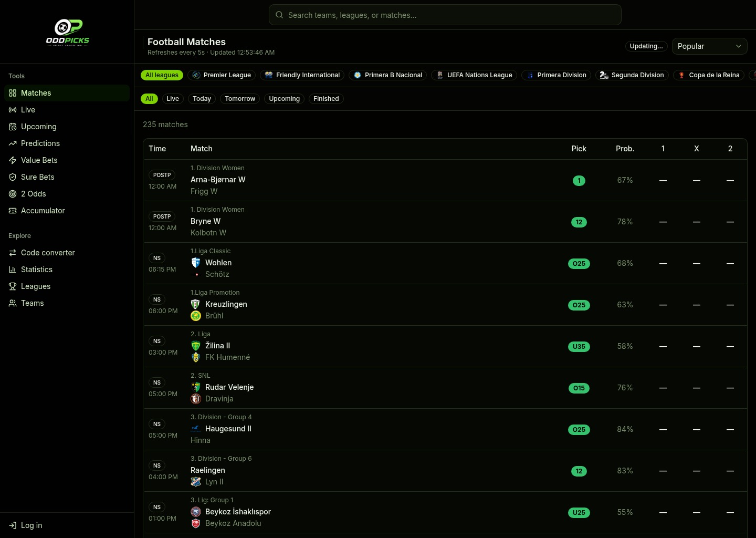Click the Lyn II team crest
This screenshot has width=756, height=538.
(x=196, y=482)
